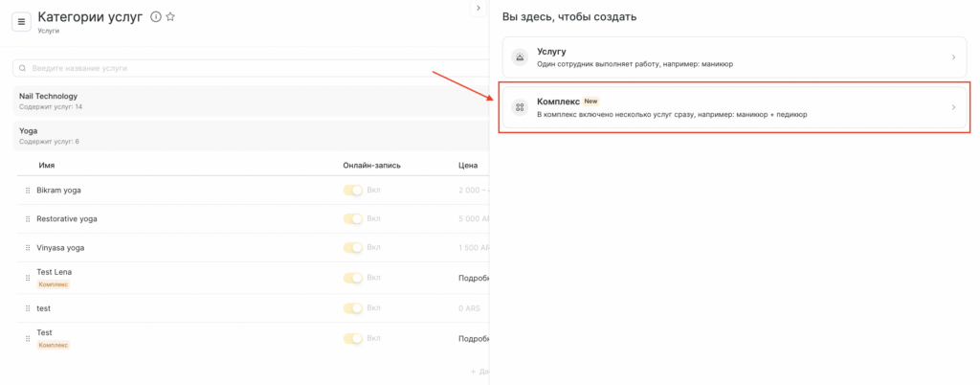Toggle online booking for Restorative yoga

(x=354, y=219)
